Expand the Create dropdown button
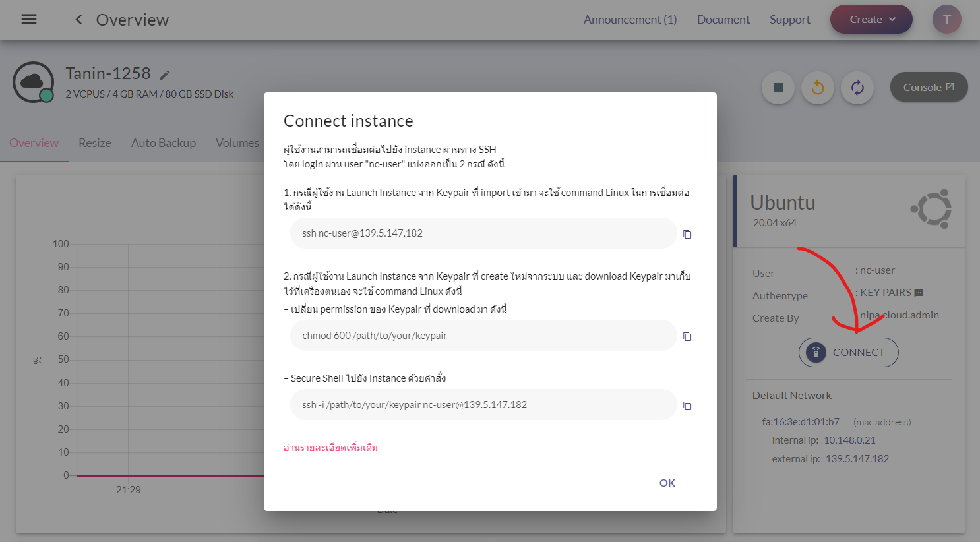The width and height of the screenshot is (980, 542). point(871,20)
